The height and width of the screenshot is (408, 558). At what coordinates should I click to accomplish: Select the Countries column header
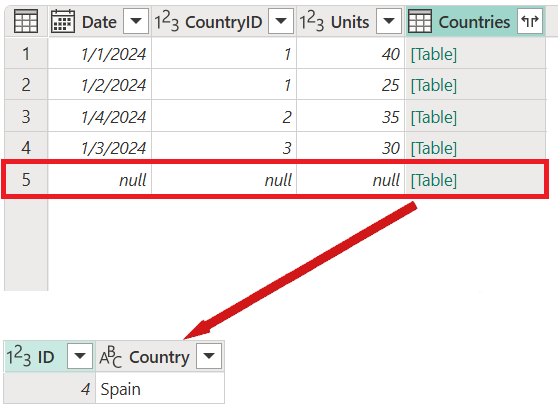[x=475, y=21]
